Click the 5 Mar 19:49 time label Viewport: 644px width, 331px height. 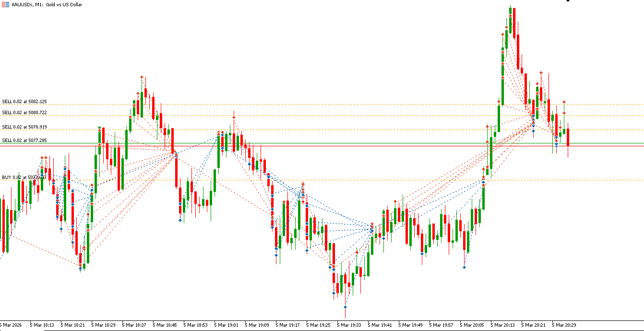pyautogui.click(x=410, y=325)
